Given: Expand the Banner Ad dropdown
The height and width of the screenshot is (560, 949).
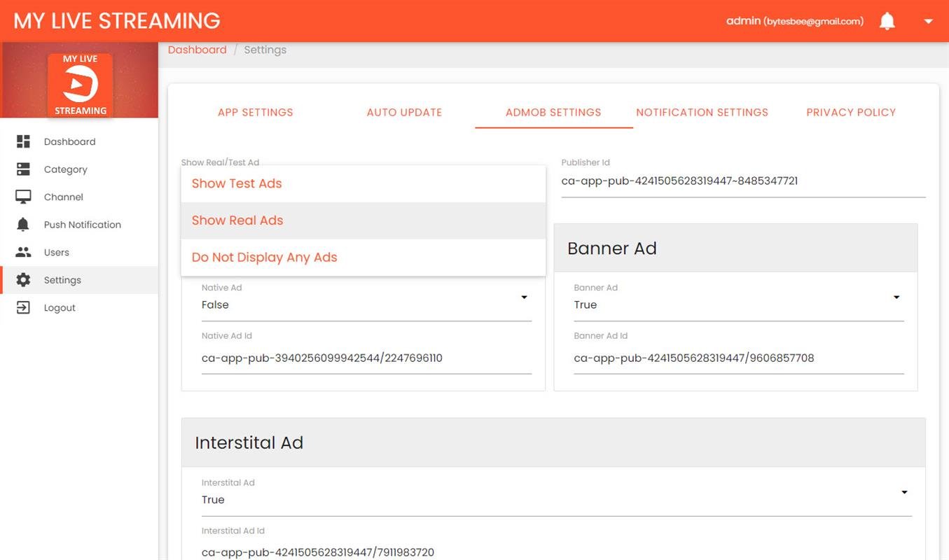Looking at the screenshot, I should (x=897, y=296).
